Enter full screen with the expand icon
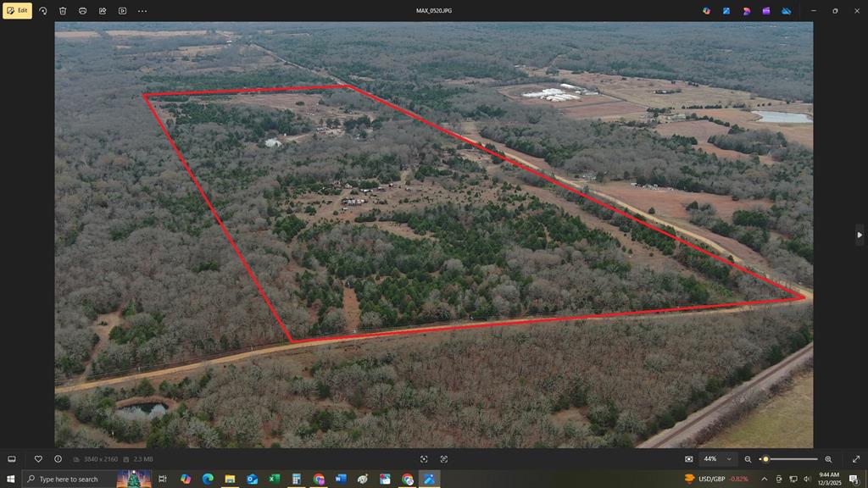The image size is (868, 488). click(856, 459)
